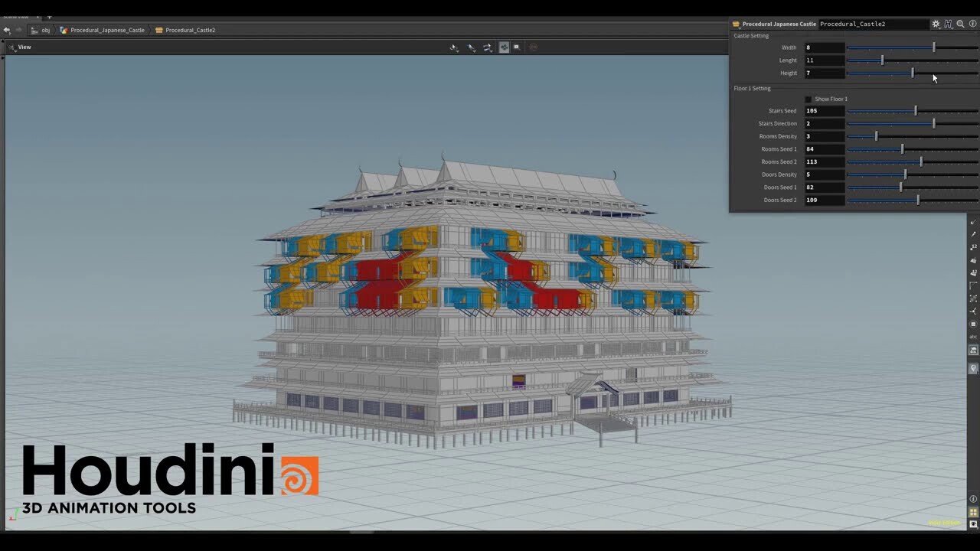This screenshot has height=551, width=980.
Task: Enable the Show Floor 1 checkbox
Action: pos(808,99)
